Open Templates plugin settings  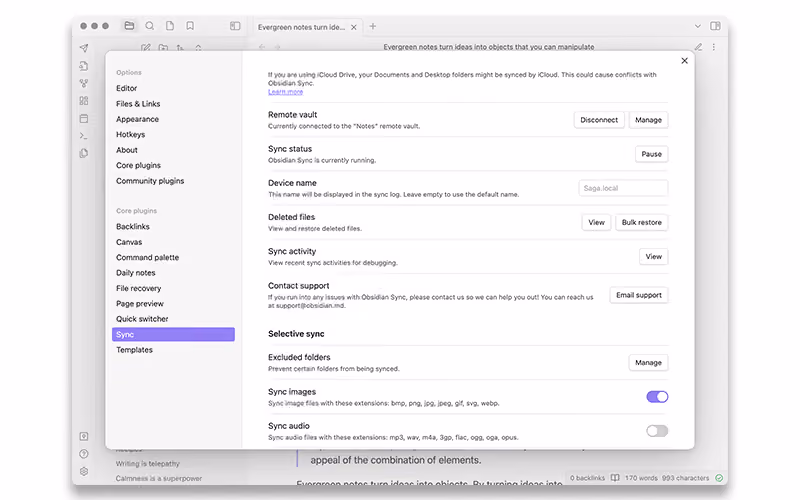pos(173,350)
